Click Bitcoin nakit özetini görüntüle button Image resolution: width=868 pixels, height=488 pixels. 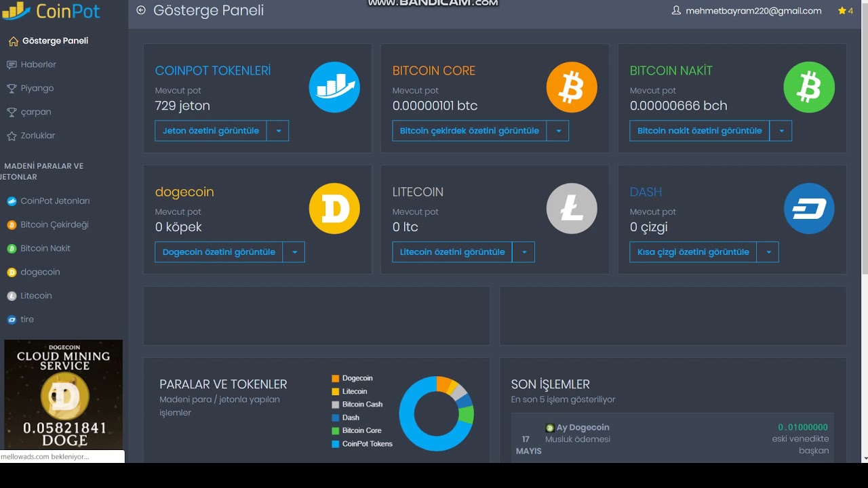699,131
